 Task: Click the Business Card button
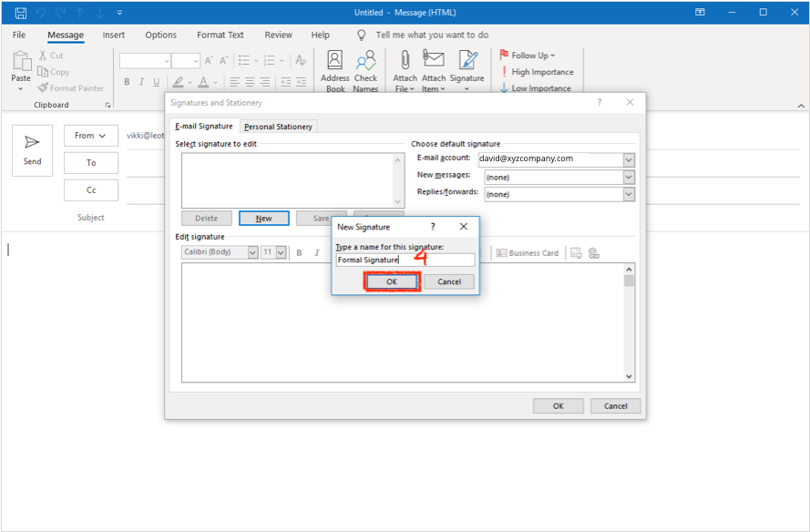point(528,252)
